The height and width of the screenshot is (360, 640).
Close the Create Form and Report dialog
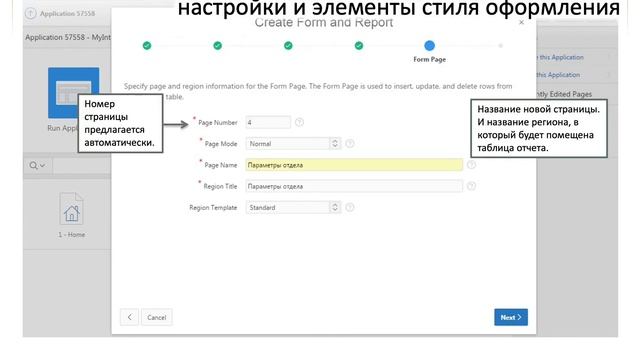coord(521,22)
